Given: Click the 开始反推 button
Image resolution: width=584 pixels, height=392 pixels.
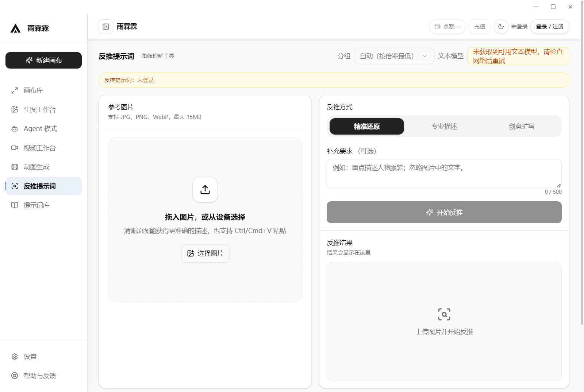Looking at the screenshot, I should [444, 212].
